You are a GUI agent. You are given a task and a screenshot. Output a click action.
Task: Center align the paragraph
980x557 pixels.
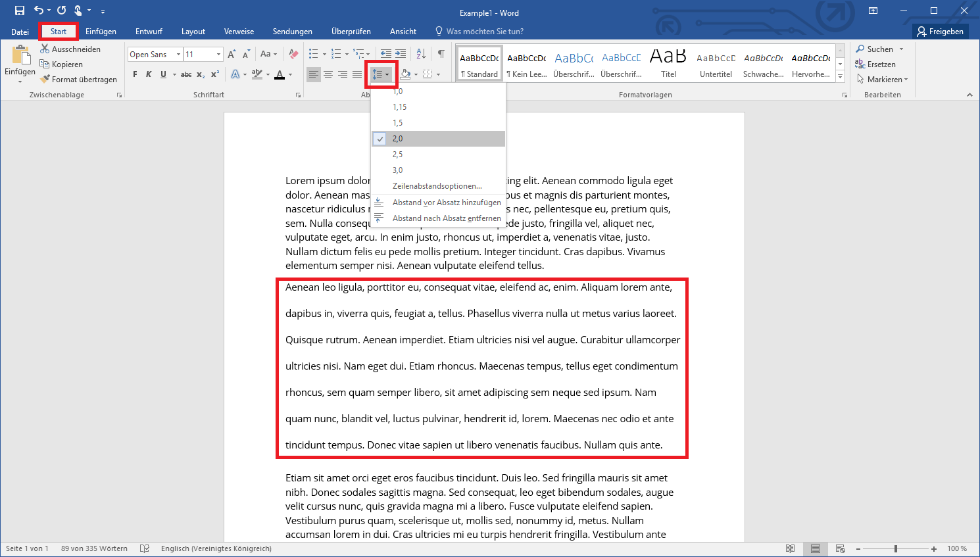(328, 75)
